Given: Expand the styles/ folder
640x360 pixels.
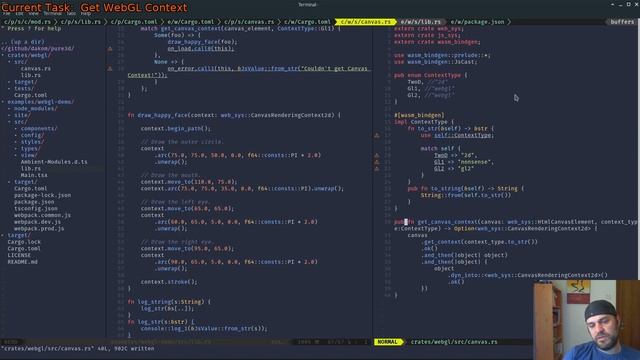Looking at the screenshot, I should click(x=32, y=142).
